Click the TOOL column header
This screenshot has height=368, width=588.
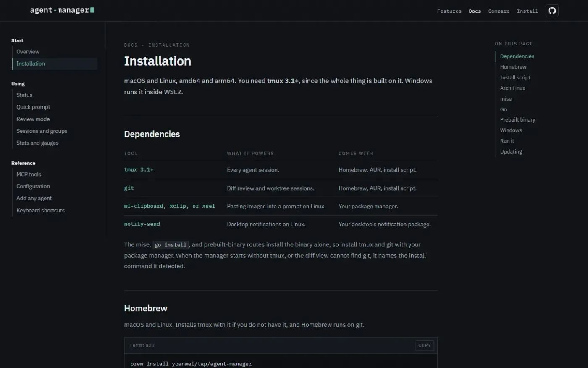131,154
